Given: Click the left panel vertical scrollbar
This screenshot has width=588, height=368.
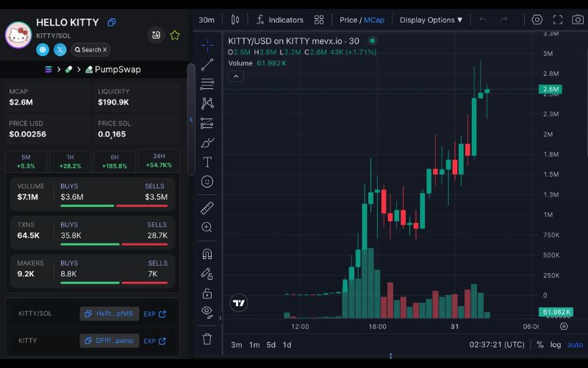Looking at the screenshot, I should 191,119.
